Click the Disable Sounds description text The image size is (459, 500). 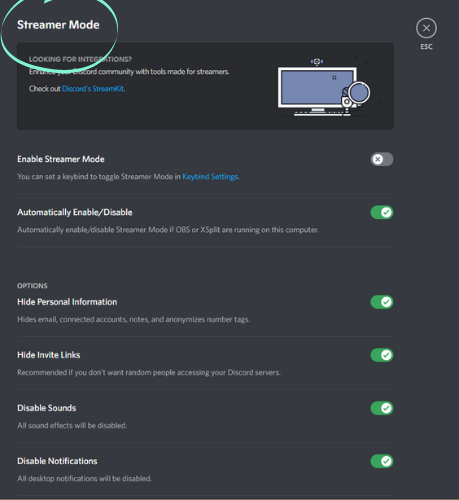(72, 425)
